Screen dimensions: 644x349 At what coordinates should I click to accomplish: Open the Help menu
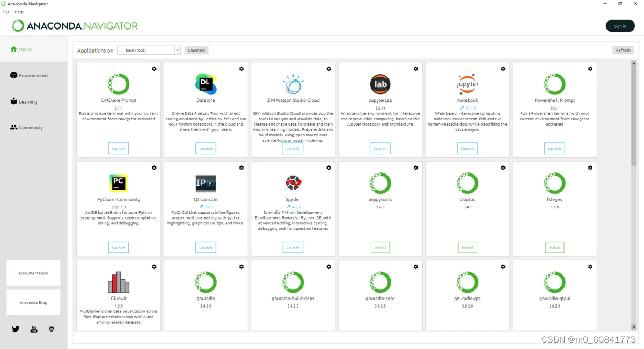pos(19,12)
